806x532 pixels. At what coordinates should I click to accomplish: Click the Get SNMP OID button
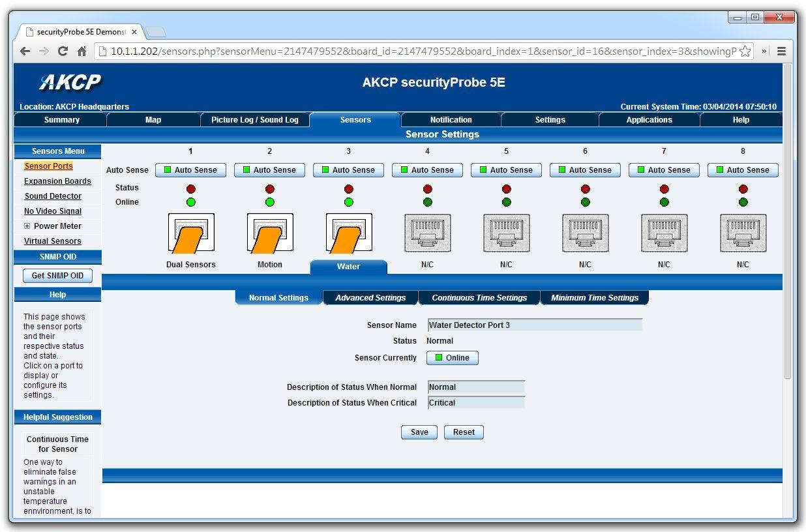coord(57,276)
